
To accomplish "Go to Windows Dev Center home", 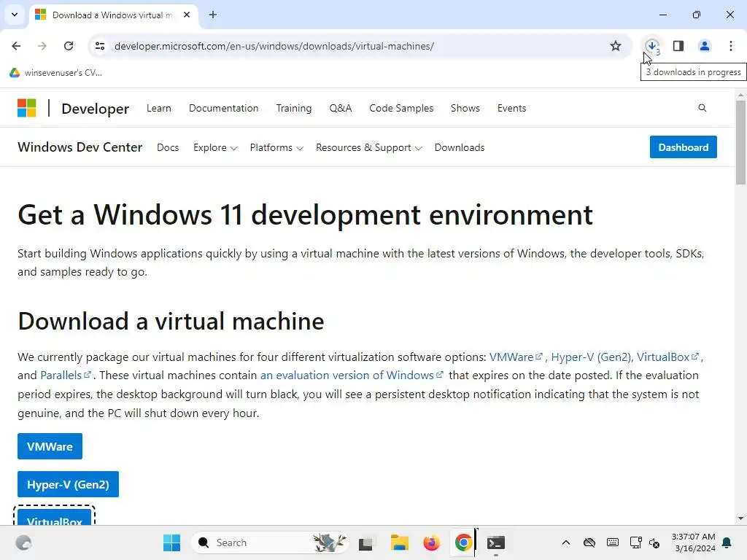I will point(80,147).
